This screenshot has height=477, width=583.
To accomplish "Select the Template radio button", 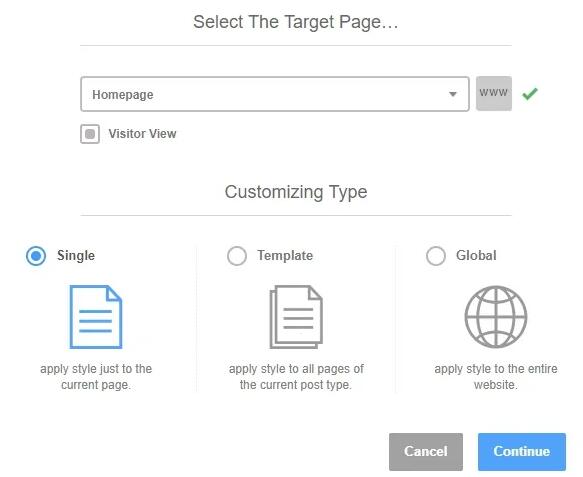I will [x=237, y=256].
